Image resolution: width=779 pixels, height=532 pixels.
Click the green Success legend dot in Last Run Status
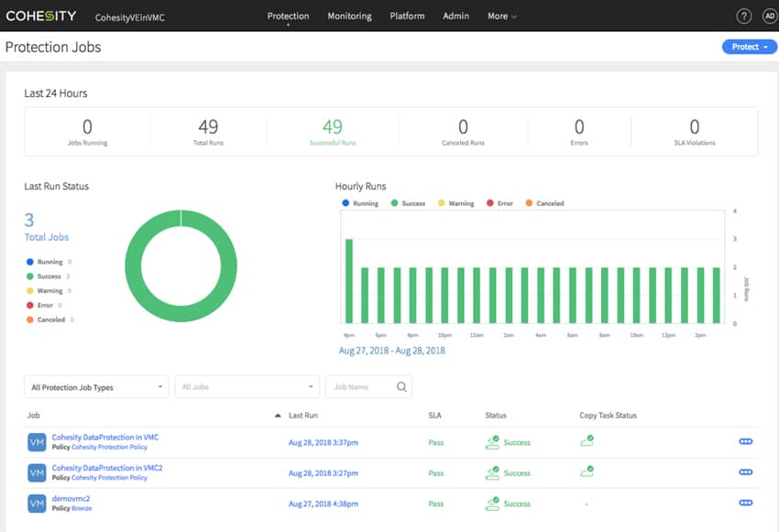click(x=30, y=277)
